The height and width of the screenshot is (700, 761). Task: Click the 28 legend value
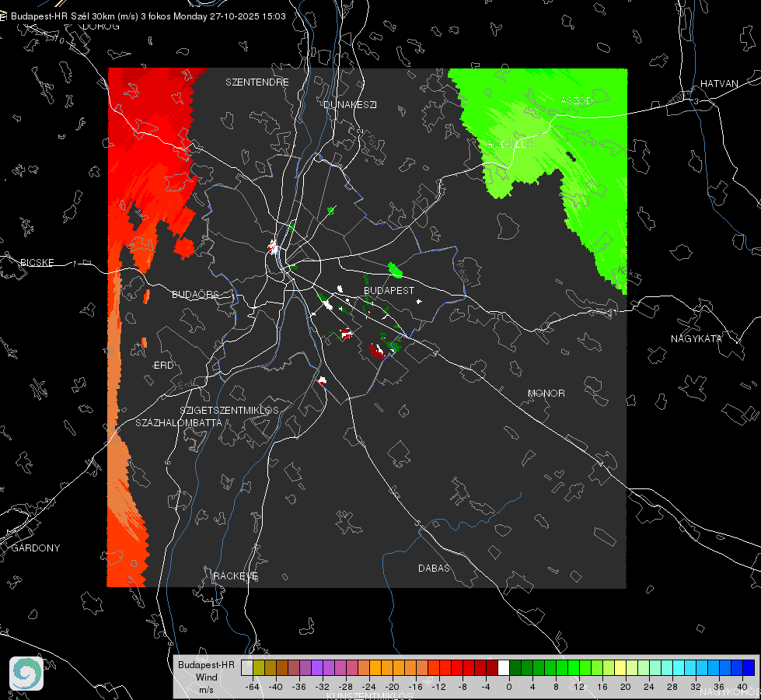[x=672, y=687]
